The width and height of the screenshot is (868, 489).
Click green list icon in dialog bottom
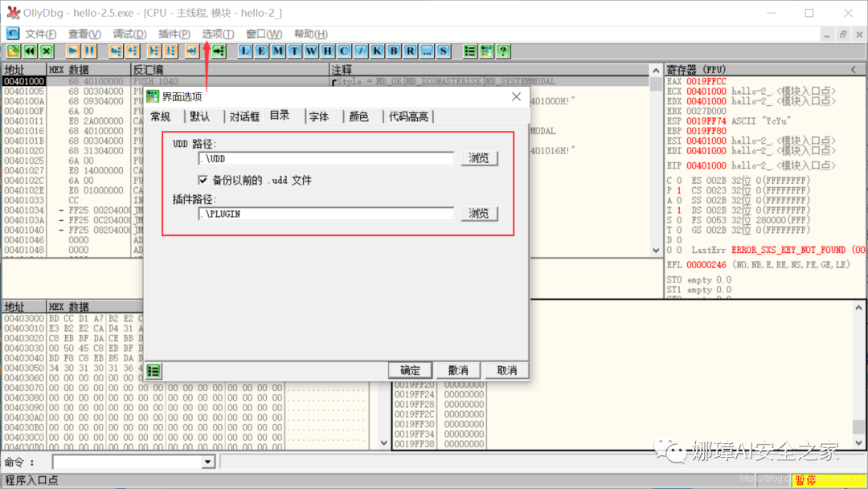[154, 371]
